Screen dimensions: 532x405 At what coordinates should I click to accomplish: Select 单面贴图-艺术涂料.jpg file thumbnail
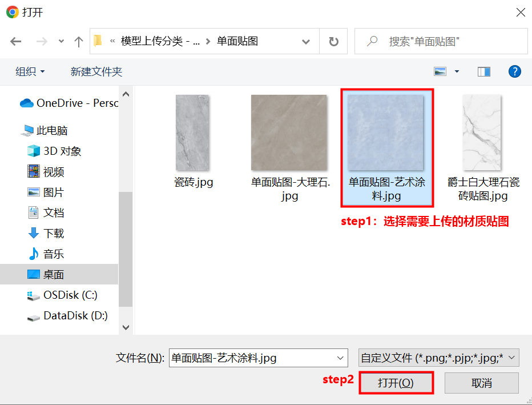[385, 133]
